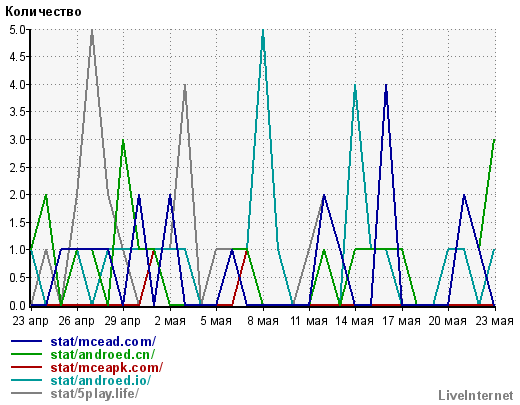520x405 pixels.
Task: Click the gray 5play.life legend line swatch
Action: click(27, 393)
